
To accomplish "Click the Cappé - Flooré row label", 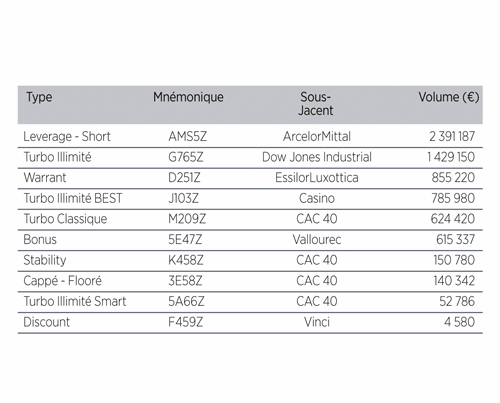I will (x=62, y=281).
